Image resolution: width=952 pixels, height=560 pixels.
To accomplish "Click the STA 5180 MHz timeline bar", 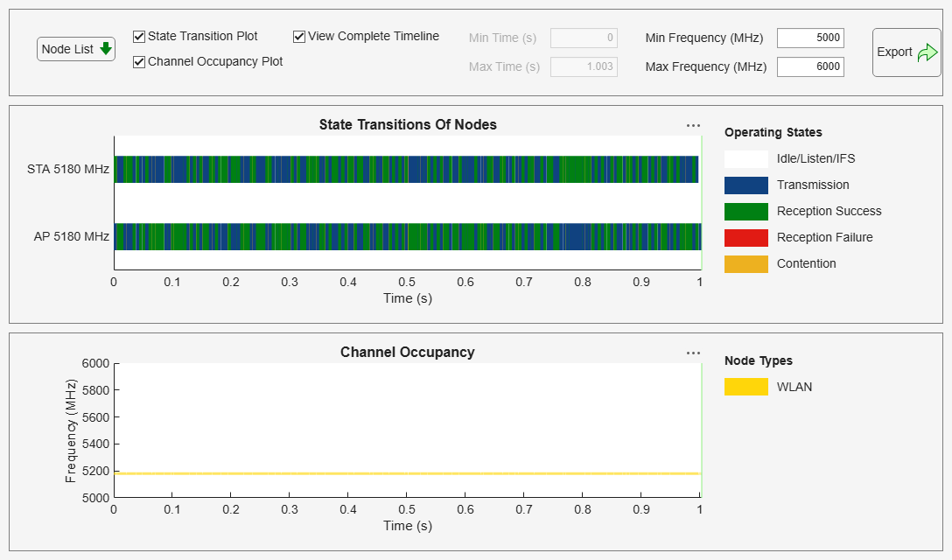I will point(407,170).
